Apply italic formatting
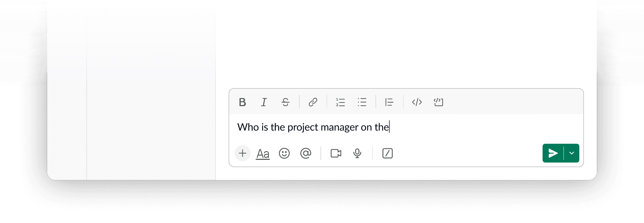The height and width of the screenshot is (223, 644). pyautogui.click(x=263, y=102)
